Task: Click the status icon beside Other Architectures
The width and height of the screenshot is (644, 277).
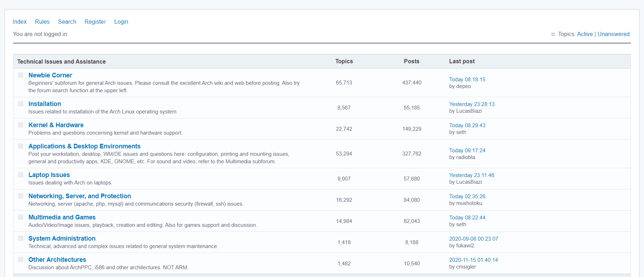Action: coord(21,260)
